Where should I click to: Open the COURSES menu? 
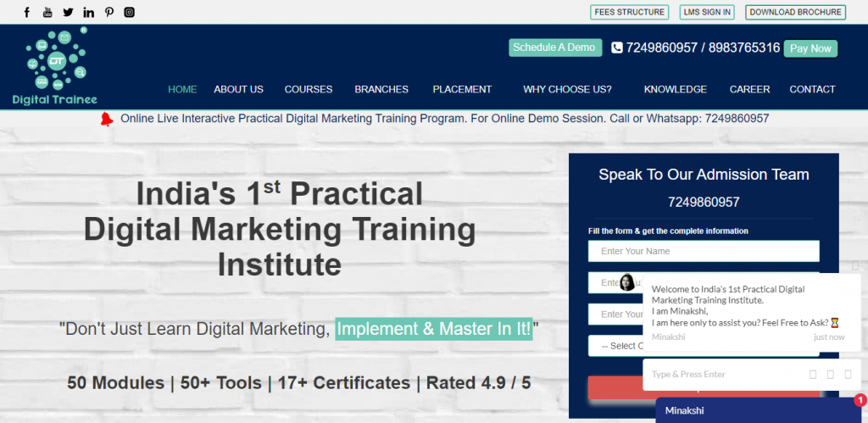(309, 89)
